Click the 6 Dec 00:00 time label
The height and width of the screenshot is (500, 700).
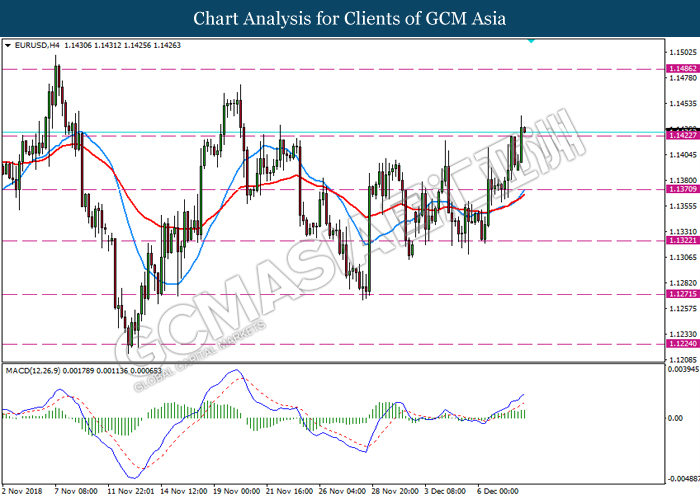(498, 491)
